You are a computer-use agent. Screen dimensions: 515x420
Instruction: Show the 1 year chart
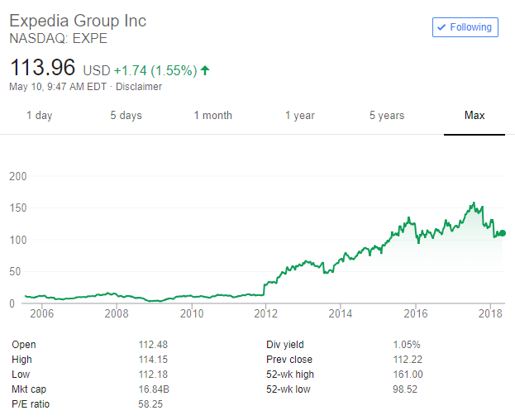[300, 116]
